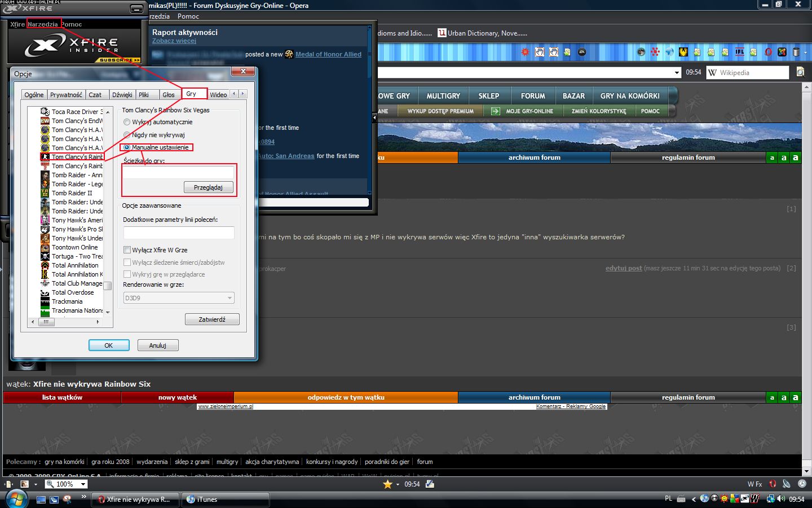Click the FORUM navigation tab on the website

533,96
